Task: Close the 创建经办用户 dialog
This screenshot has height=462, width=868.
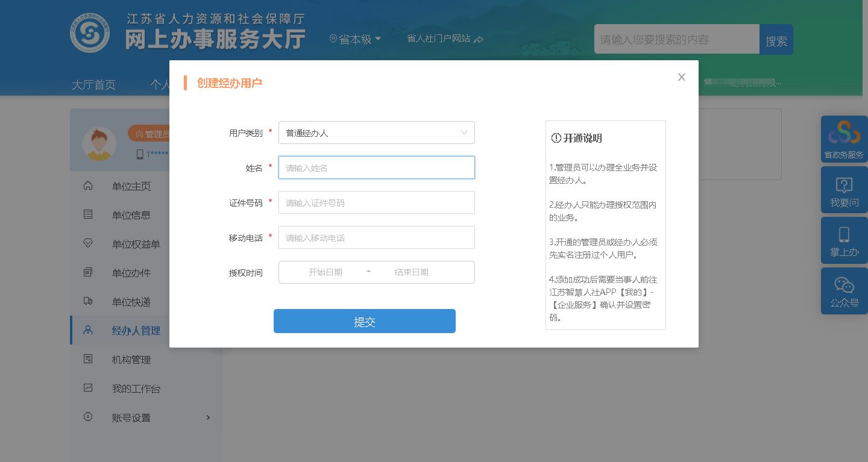Action: (x=681, y=77)
